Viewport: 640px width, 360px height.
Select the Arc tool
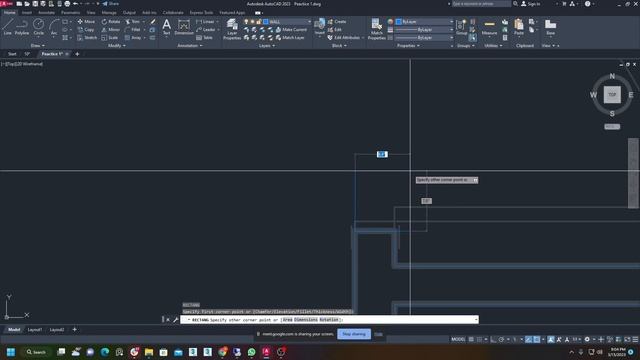tap(54, 27)
